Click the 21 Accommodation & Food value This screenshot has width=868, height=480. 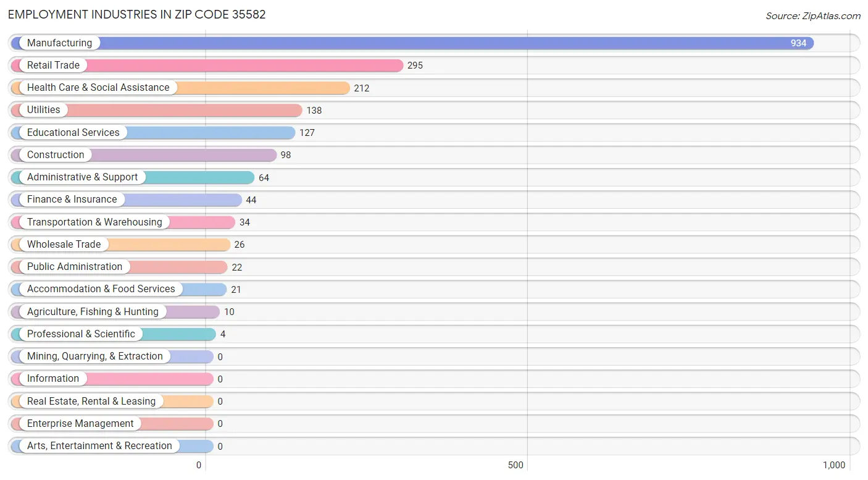tap(236, 290)
